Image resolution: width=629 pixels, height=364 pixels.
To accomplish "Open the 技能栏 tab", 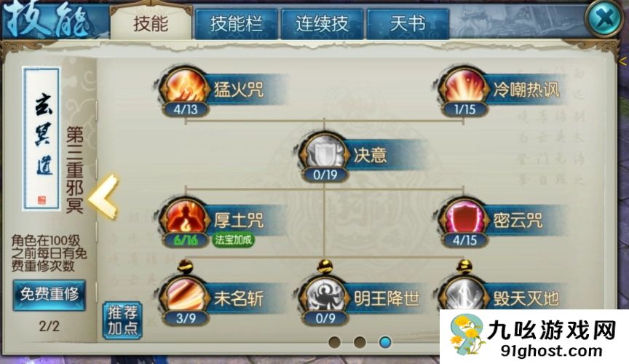I will 237,24.
